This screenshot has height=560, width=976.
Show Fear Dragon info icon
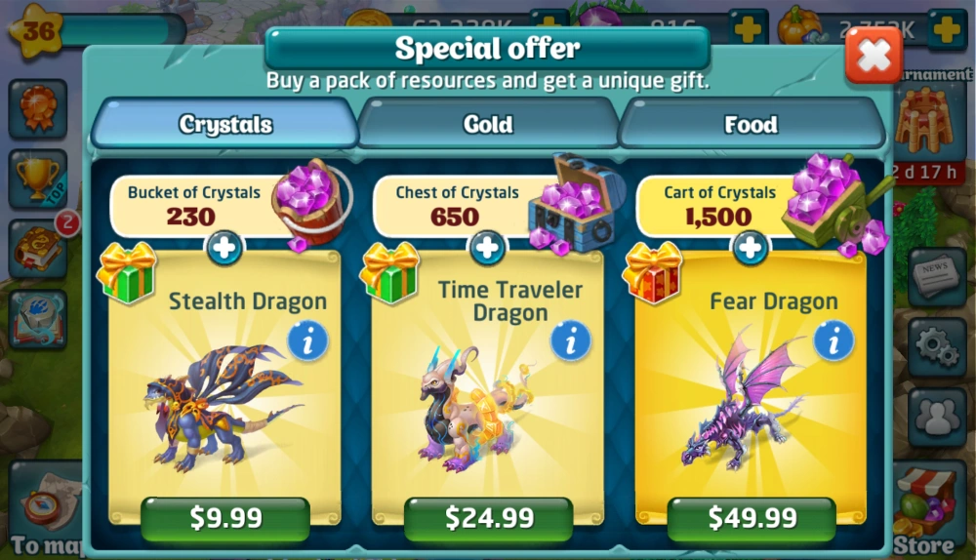tap(834, 341)
